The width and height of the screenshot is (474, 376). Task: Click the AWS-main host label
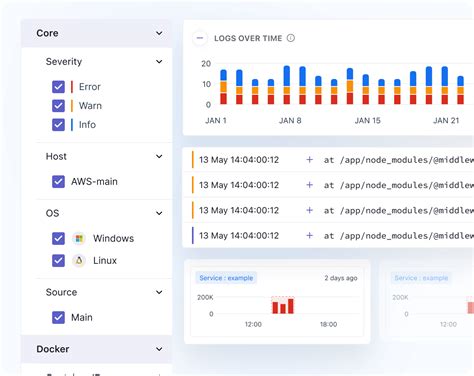[x=94, y=182]
